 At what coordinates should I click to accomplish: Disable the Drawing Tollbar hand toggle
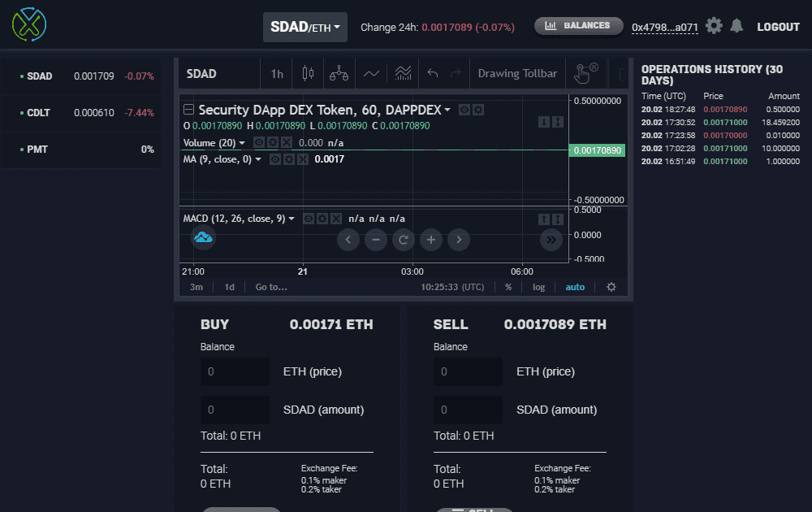[x=584, y=72]
